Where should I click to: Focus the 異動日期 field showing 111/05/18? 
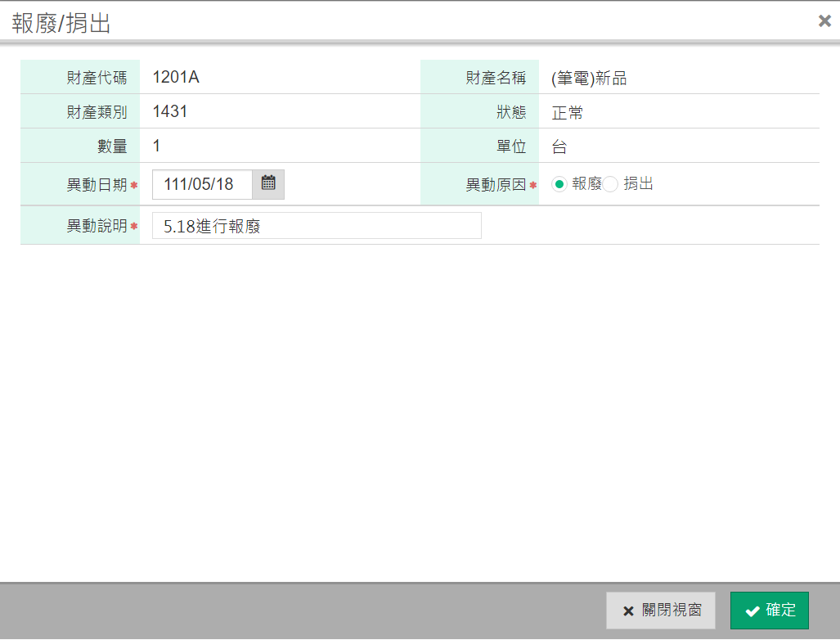(x=202, y=184)
